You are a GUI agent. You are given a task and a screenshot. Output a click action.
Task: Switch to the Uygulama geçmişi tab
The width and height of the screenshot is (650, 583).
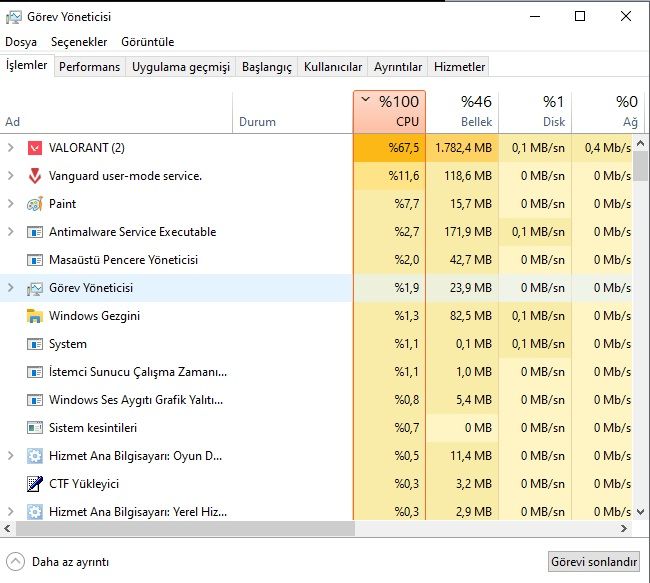tap(181, 67)
